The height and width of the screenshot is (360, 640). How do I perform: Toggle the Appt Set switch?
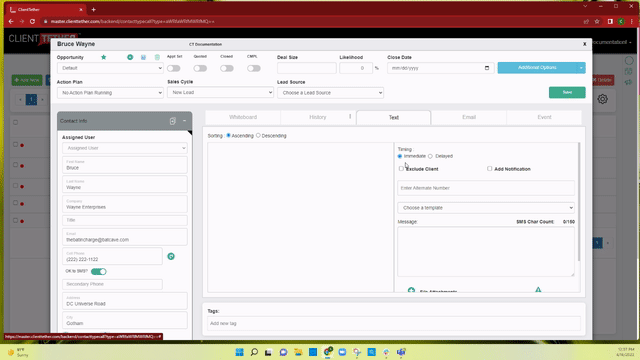[x=173, y=68]
